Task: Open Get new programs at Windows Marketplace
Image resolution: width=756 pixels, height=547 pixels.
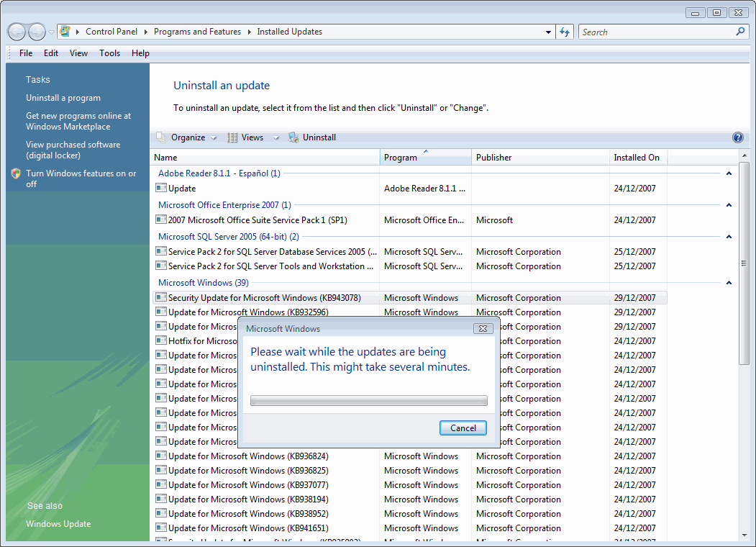Action: [x=78, y=121]
